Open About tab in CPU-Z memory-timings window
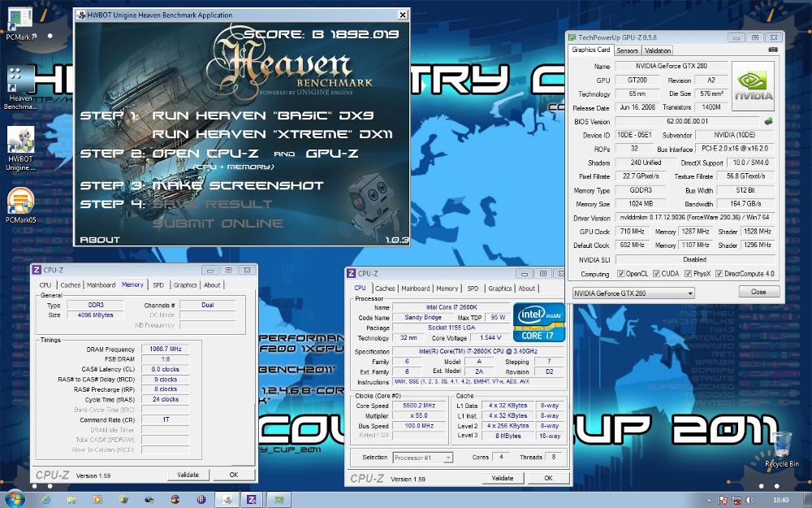 point(212,285)
